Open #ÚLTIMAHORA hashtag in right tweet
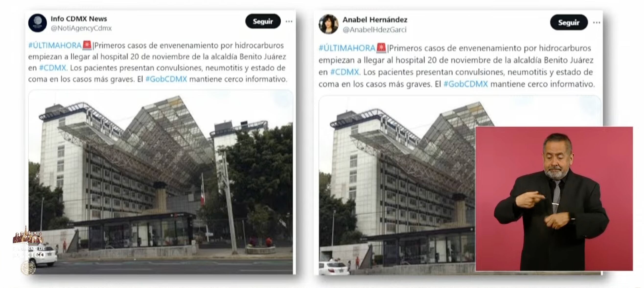This screenshot has height=288, width=644. [x=347, y=48]
